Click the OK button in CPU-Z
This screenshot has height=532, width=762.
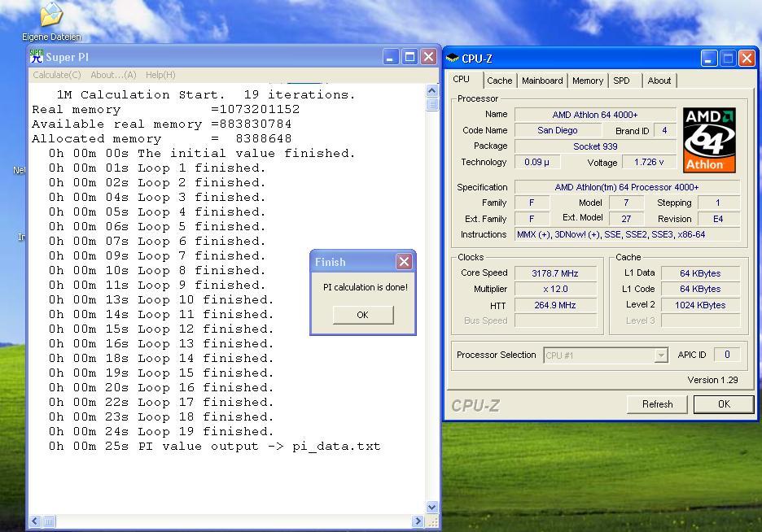[x=724, y=403]
